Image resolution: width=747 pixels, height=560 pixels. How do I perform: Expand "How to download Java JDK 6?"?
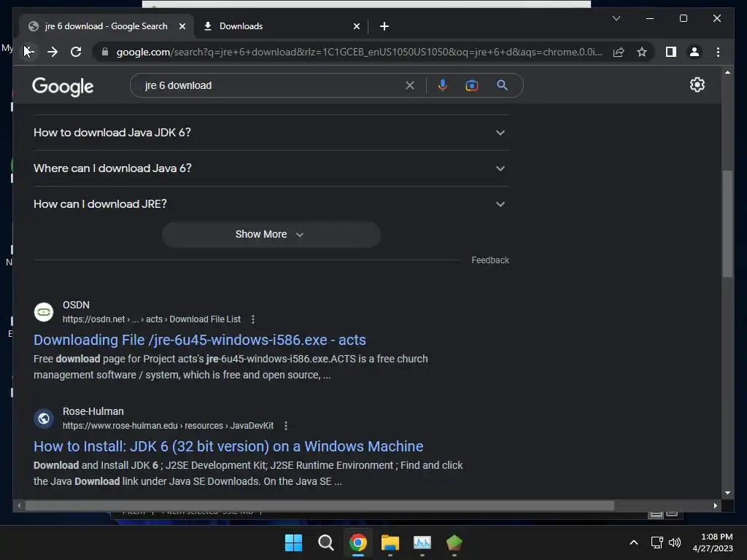pos(271,133)
